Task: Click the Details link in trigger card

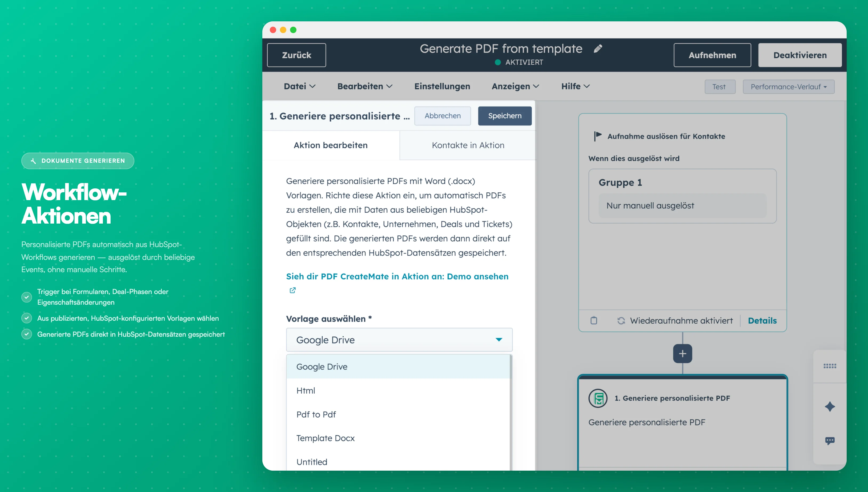Action: tap(762, 321)
